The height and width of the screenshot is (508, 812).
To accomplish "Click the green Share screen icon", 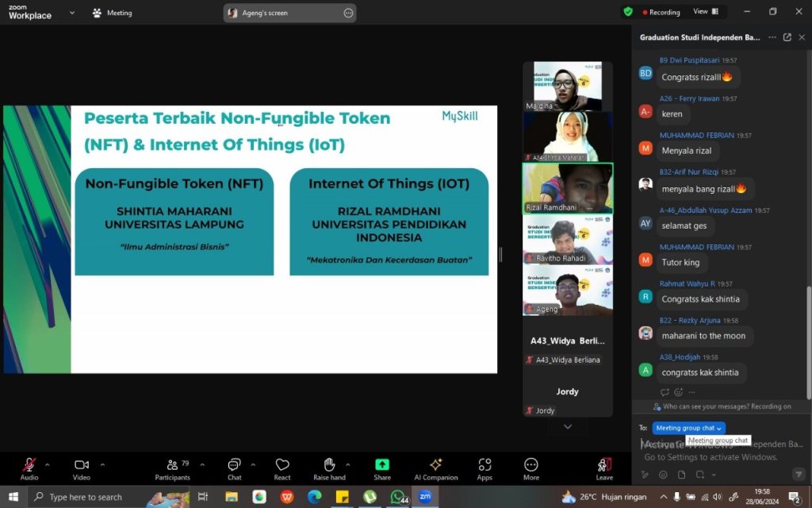I will [x=382, y=466].
